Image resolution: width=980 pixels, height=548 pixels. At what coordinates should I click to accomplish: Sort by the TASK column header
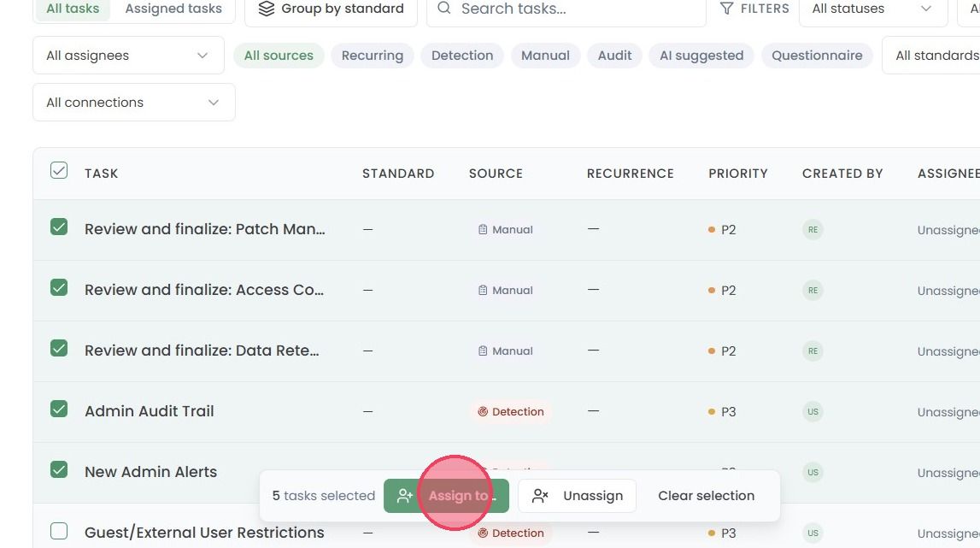[102, 174]
